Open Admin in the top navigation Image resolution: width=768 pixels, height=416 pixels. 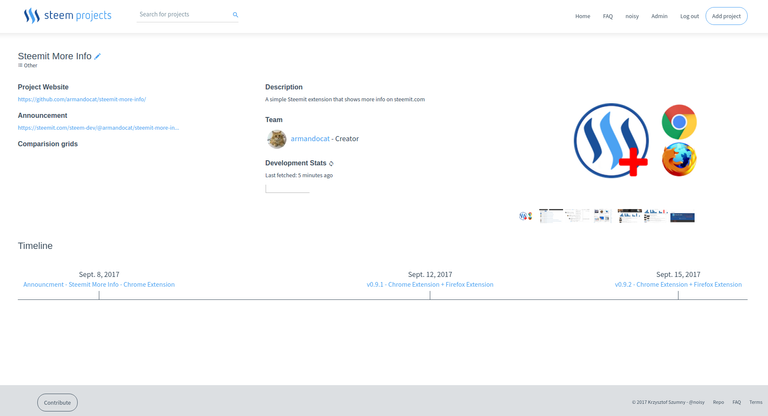(659, 16)
